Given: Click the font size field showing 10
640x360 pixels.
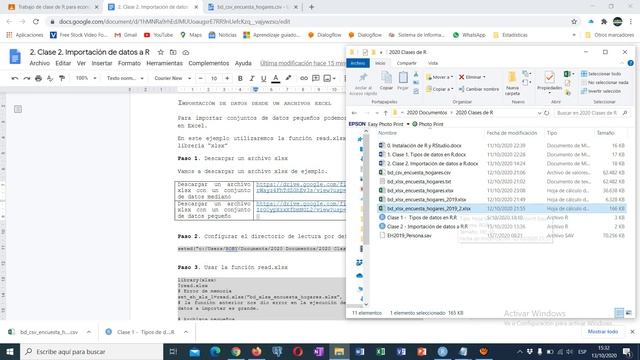Looking at the screenshot, I should (x=214, y=78).
